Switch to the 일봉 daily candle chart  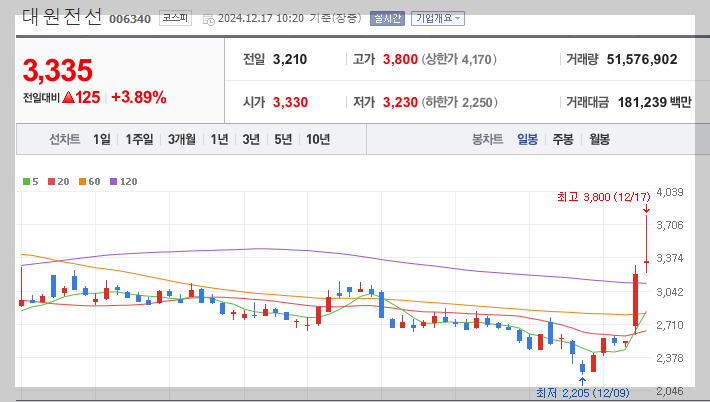click(528, 139)
